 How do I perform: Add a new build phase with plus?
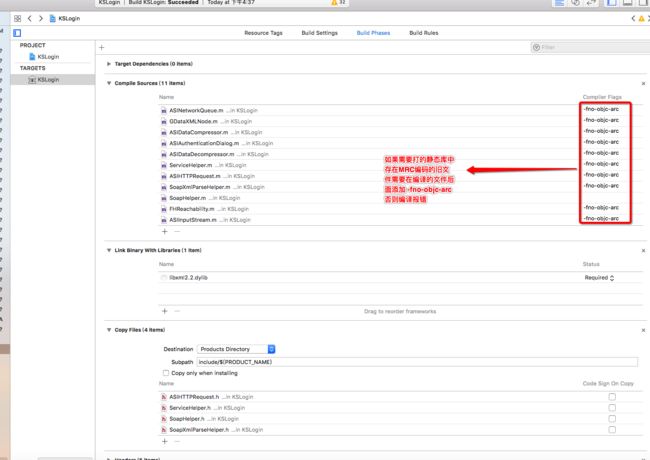[102, 48]
